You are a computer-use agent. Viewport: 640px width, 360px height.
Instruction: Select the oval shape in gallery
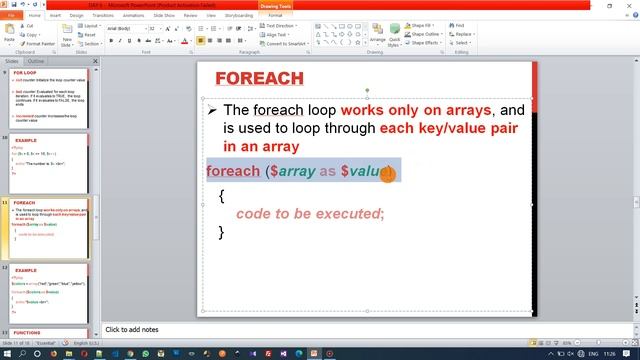pos(350,26)
